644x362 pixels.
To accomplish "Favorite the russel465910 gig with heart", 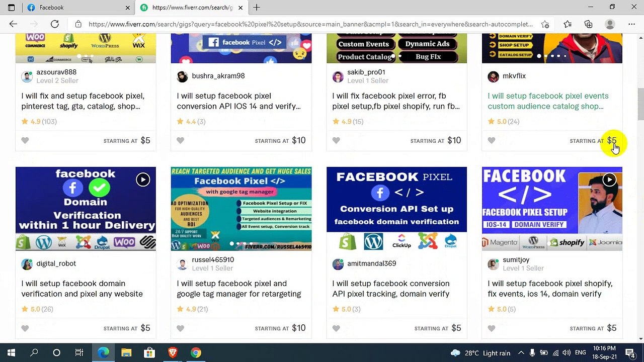I will (181, 328).
